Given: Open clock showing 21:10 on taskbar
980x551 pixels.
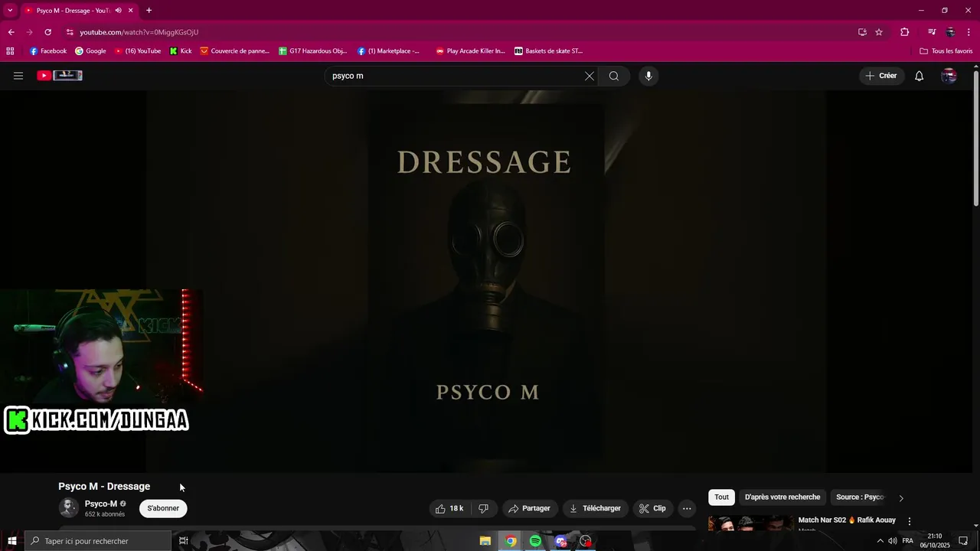Looking at the screenshot, I should (935, 541).
